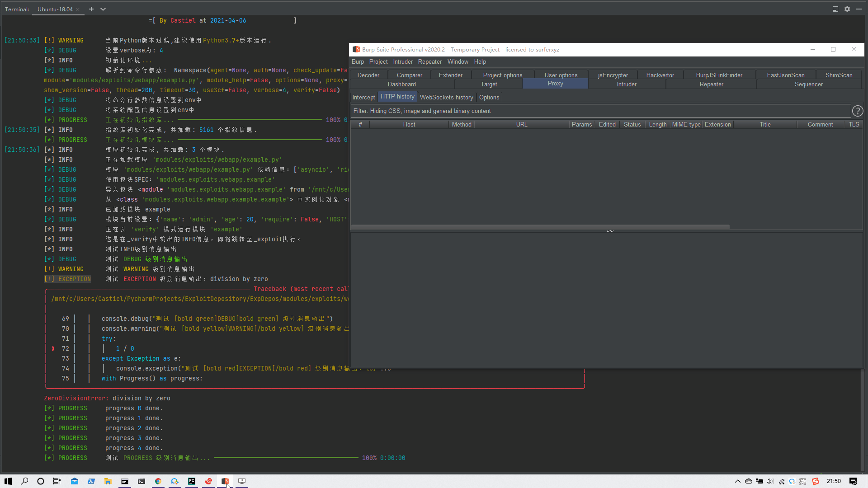
Task: Select the FastJsonScan extension icon
Action: tap(786, 75)
